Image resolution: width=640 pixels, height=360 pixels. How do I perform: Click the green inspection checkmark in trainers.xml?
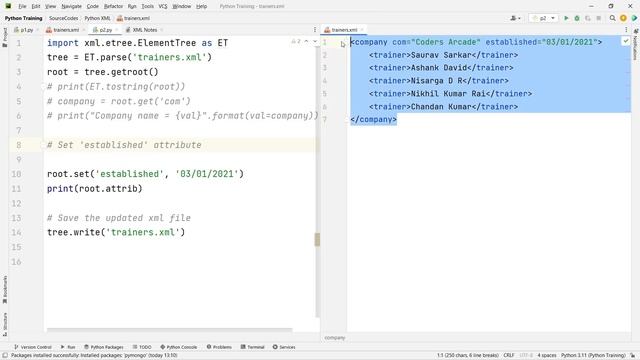pyautogui.click(x=626, y=41)
